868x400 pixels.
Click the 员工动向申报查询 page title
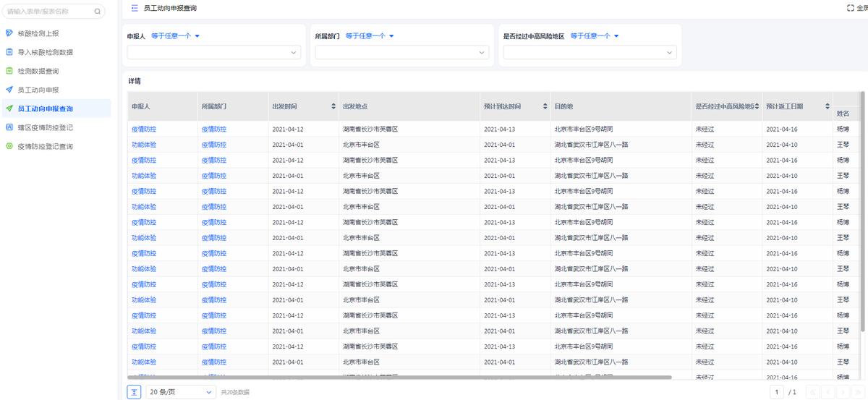pyautogui.click(x=170, y=8)
